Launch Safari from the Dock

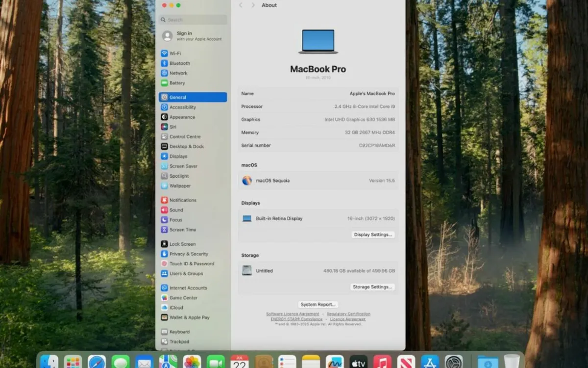[97, 362]
